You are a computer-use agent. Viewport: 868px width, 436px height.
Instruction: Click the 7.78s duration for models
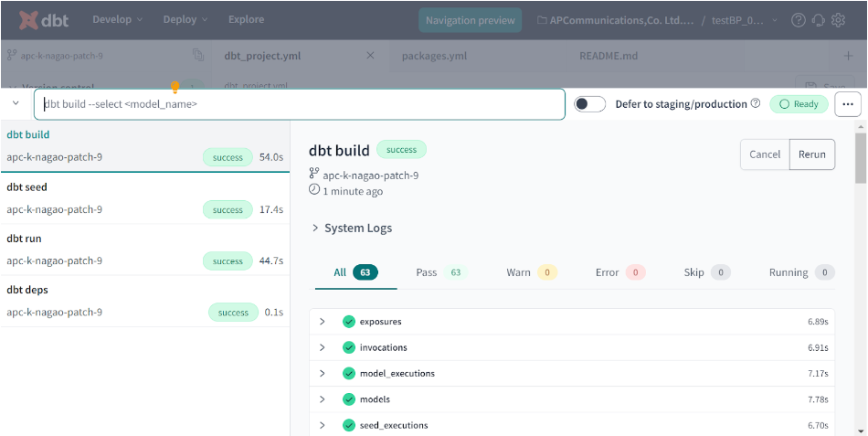pyautogui.click(x=818, y=399)
